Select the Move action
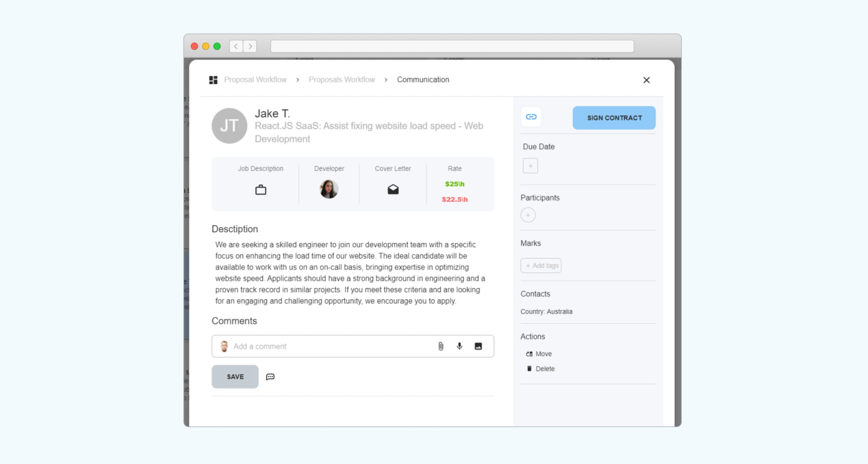This screenshot has width=868, height=464. [539, 354]
